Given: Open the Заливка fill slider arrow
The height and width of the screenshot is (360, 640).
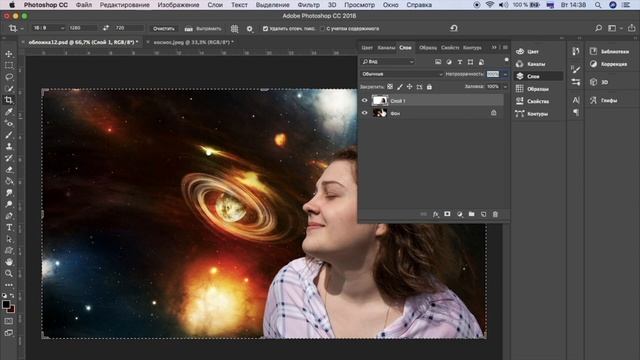Looking at the screenshot, I should pos(505,87).
